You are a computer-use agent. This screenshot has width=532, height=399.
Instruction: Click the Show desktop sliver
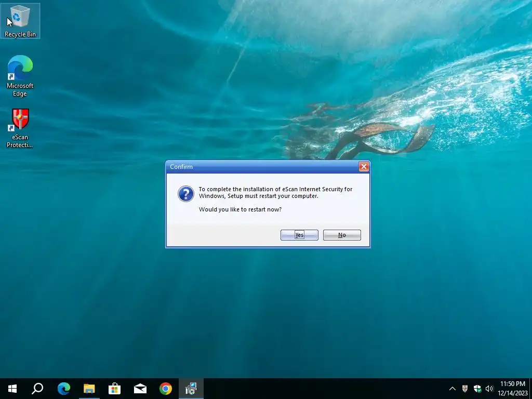pos(530,389)
